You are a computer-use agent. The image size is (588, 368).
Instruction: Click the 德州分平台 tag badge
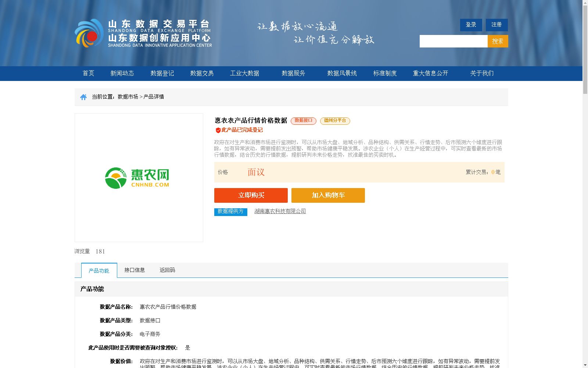(335, 121)
